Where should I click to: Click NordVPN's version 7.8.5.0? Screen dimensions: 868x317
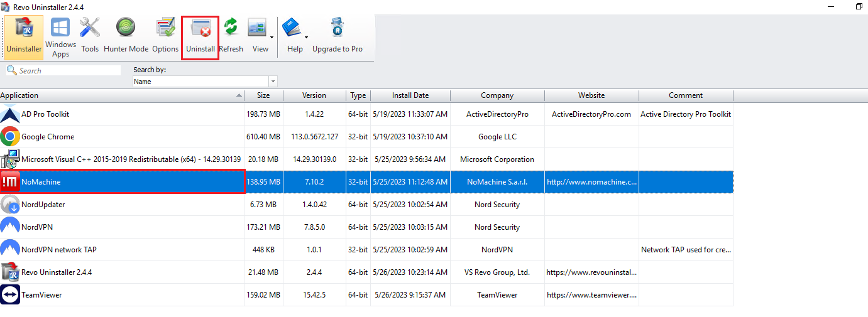(314, 227)
